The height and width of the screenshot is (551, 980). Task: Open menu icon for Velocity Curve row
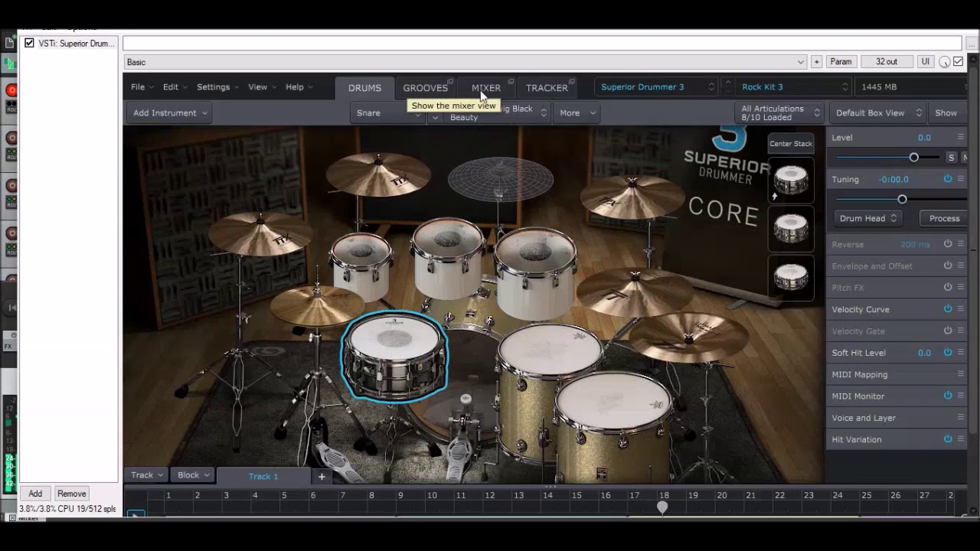[x=961, y=309]
